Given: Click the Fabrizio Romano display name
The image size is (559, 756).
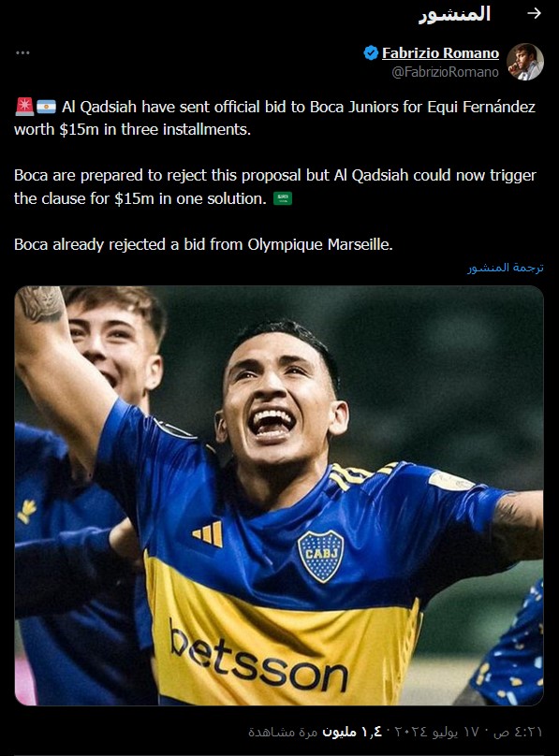Looking at the screenshot, I should (440, 53).
